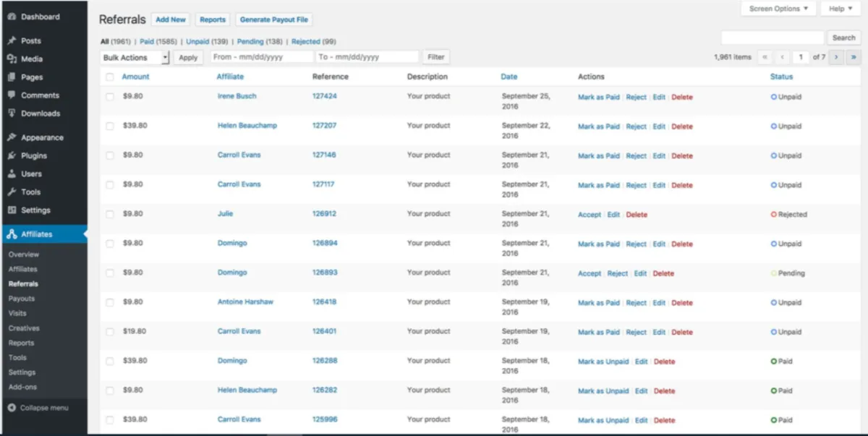Check the box for reference 127207 row
868x436 pixels.
tap(110, 126)
